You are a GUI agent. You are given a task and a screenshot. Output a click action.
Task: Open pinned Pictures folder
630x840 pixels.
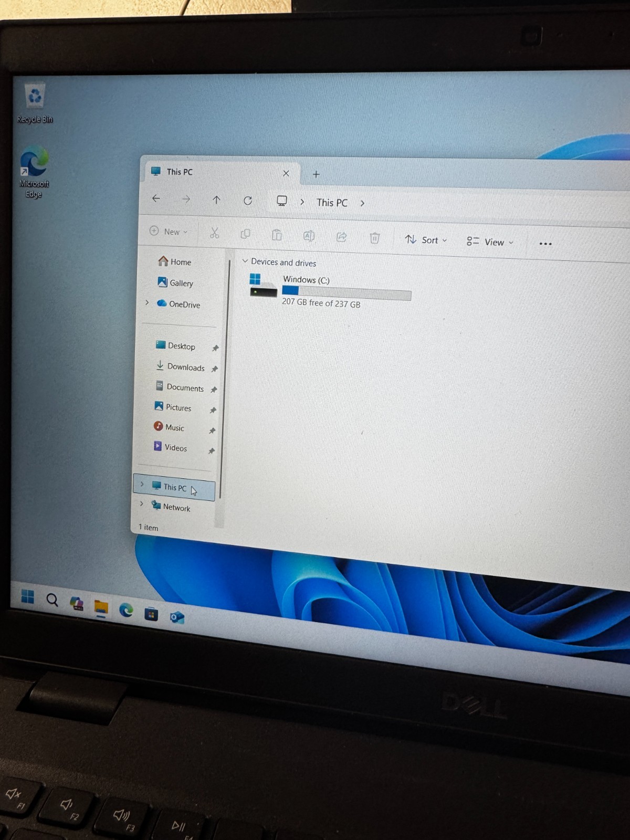click(x=173, y=407)
